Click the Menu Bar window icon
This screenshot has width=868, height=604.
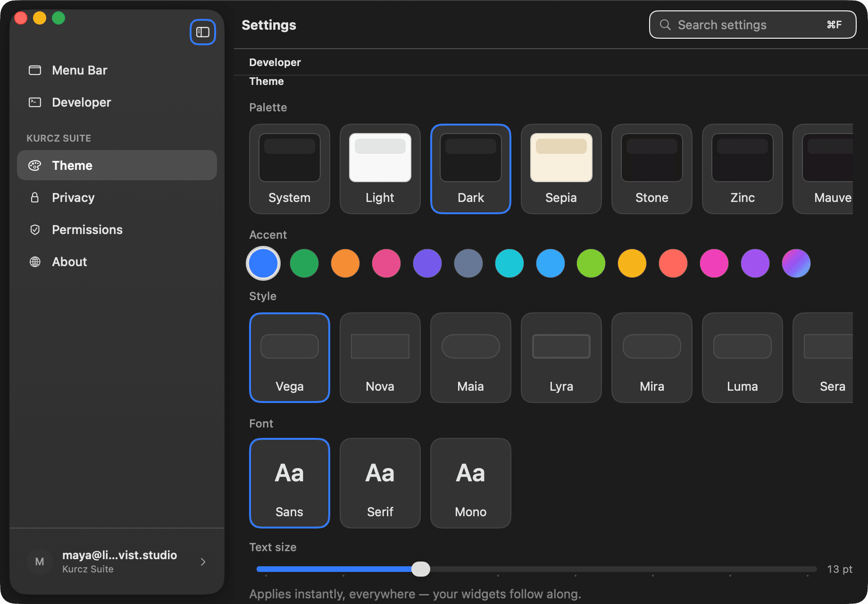click(x=35, y=70)
